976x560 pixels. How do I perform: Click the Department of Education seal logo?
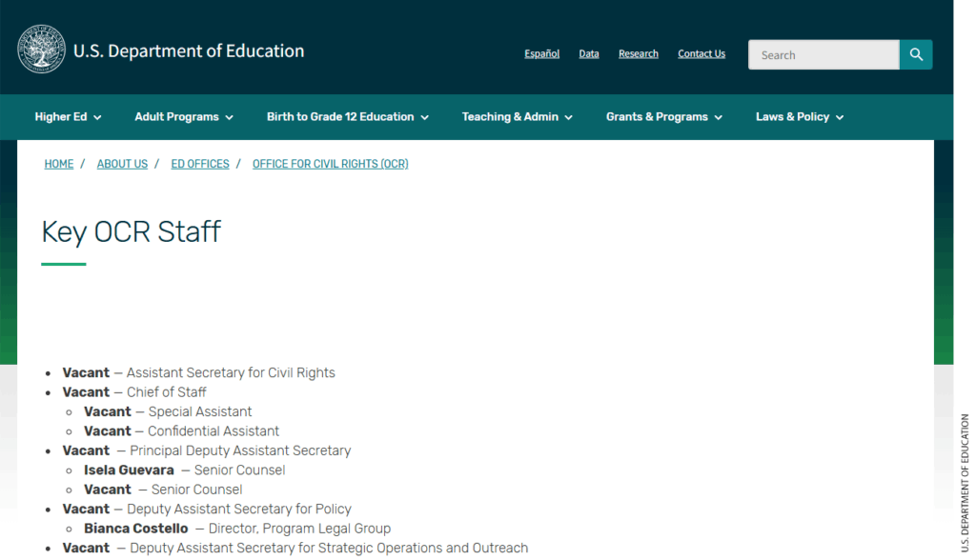[x=41, y=50]
